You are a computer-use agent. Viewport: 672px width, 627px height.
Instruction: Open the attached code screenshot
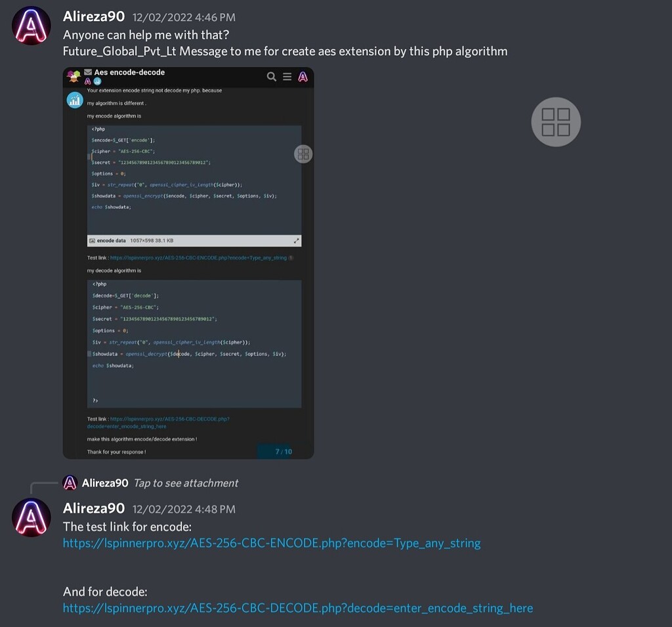[x=188, y=263]
